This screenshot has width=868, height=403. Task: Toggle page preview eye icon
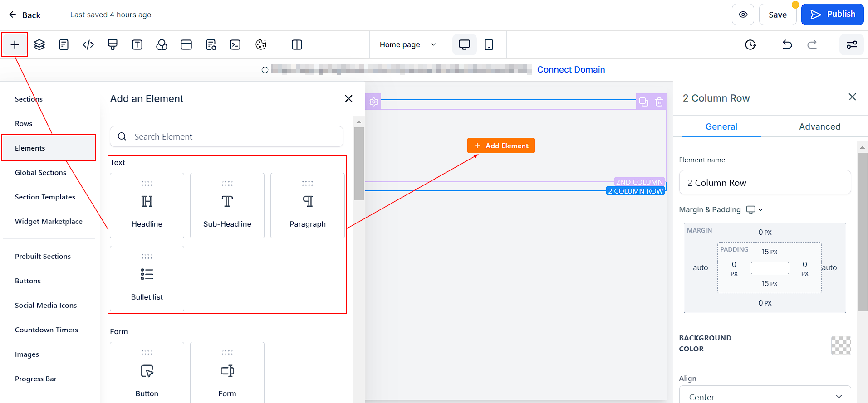click(x=743, y=15)
